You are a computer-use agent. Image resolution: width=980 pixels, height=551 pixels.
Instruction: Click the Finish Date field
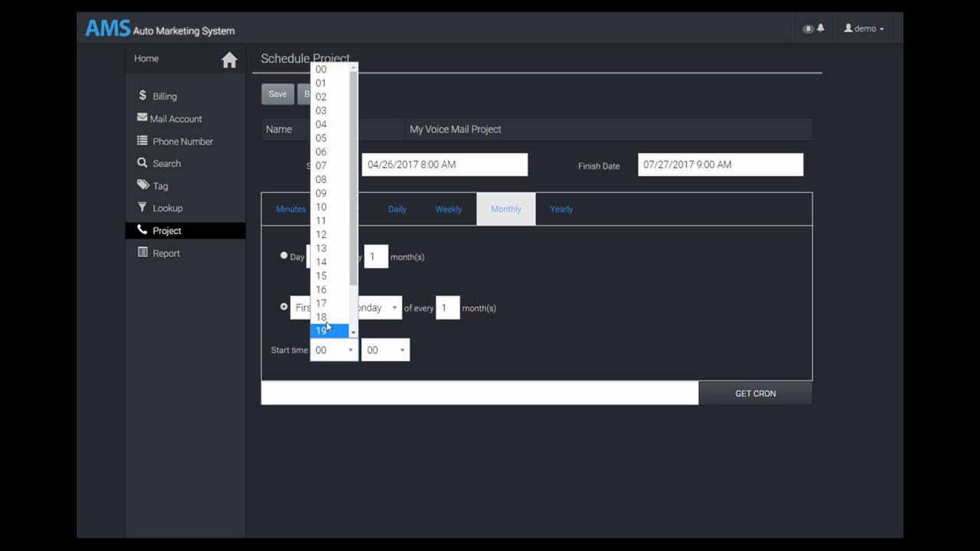[x=720, y=165]
